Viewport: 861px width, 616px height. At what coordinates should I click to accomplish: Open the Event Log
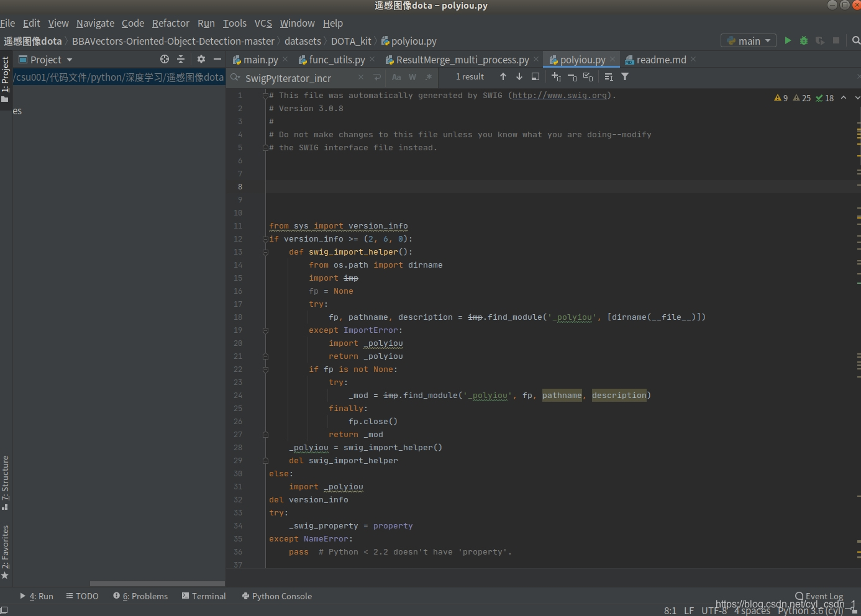pyautogui.click(x=819, y=596)
